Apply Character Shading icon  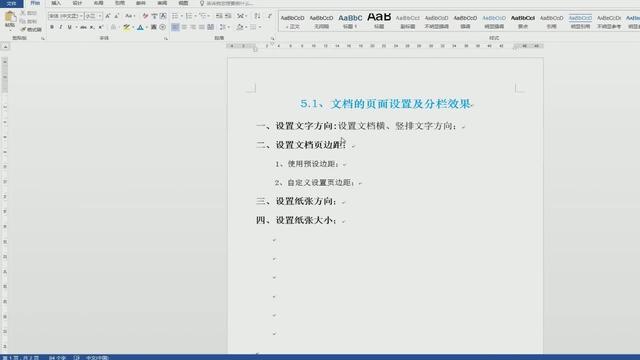tap(153, 27)
